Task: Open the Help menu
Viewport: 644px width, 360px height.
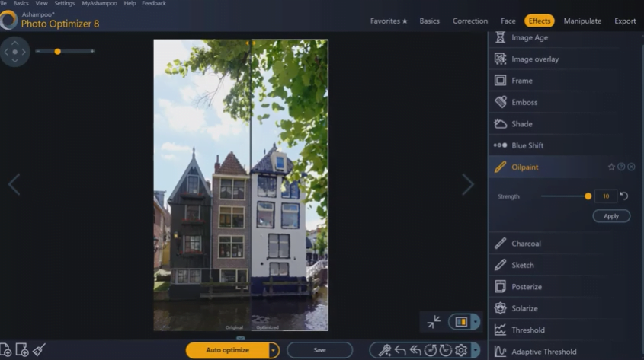Action: [130, 3]
